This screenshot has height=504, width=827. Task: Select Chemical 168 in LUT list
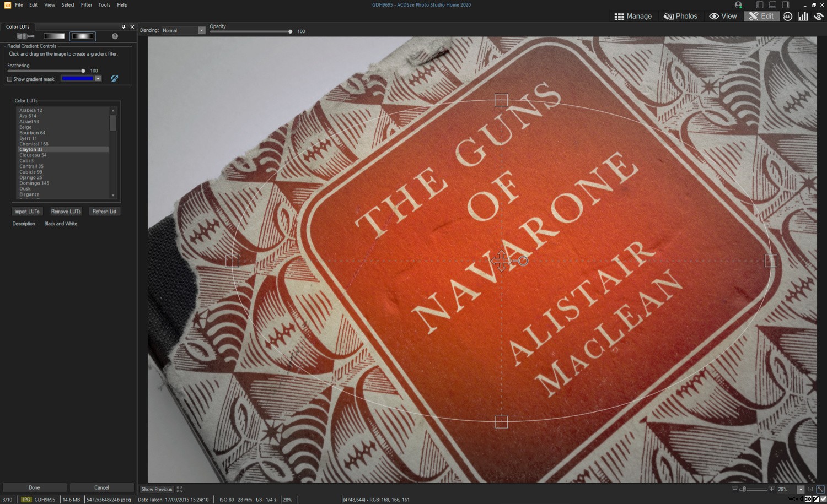(x=34, y=144)
